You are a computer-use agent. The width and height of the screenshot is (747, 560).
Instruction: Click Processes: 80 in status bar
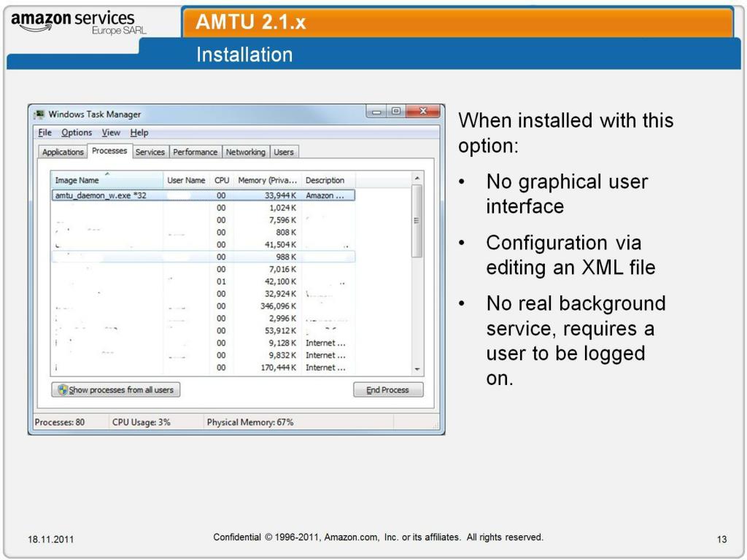pos(60,422)
